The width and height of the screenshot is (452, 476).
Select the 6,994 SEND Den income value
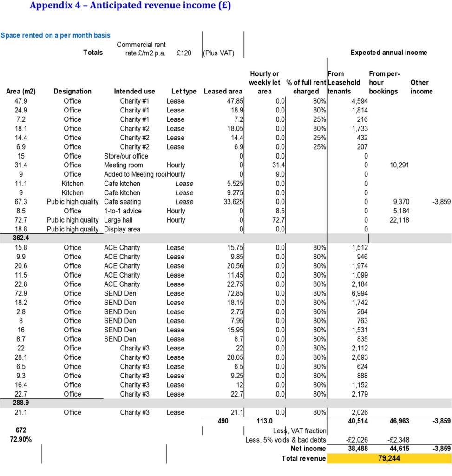[x=360, y=294]
